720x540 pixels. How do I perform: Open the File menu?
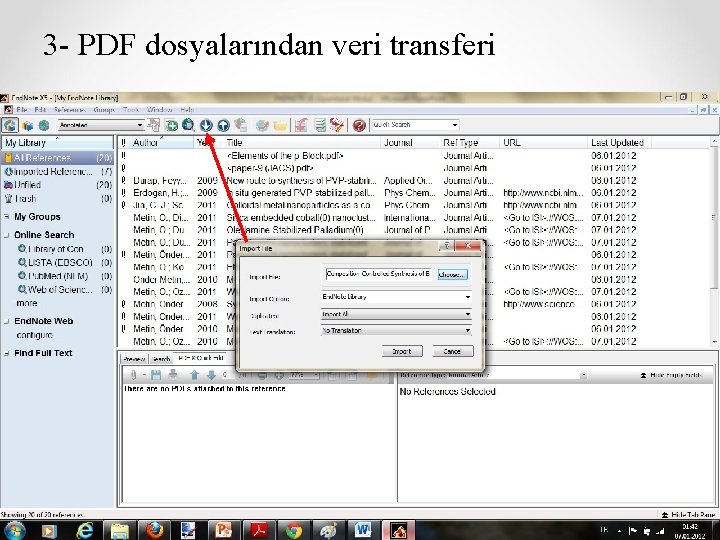point(22,110)
